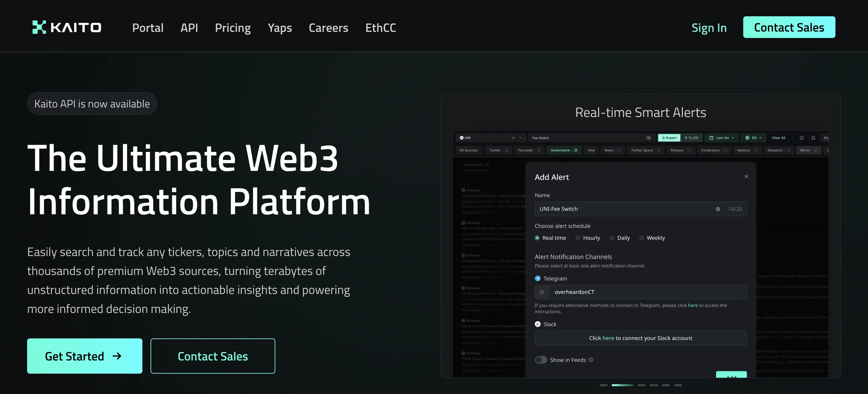Click edit icon next to Podcast source
The width and height of the screenshot is (868, 394).
689,150
